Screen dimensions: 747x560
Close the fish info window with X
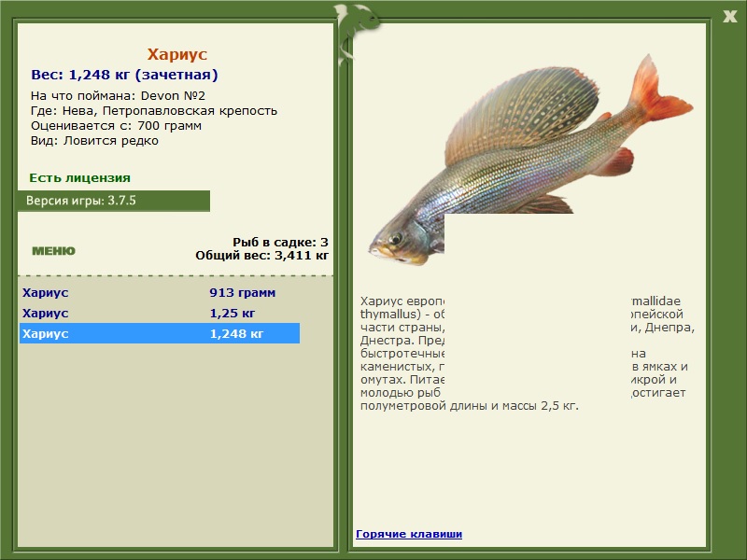pos(729,16)
